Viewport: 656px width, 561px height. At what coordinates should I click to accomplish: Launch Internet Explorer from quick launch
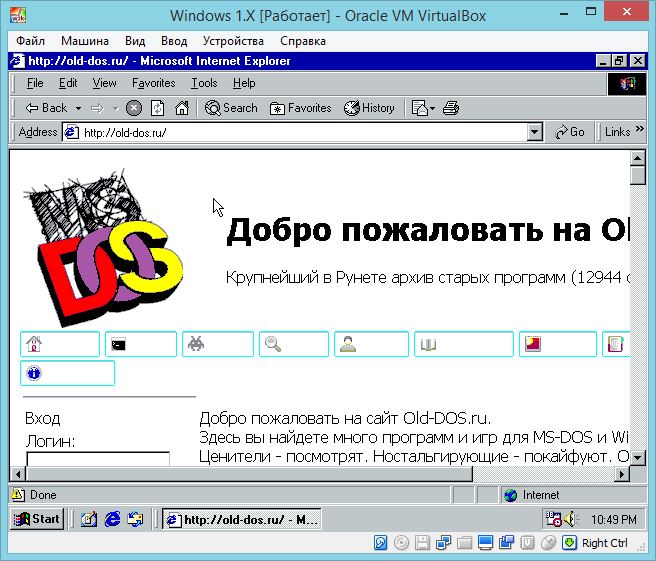pyautogui.click(x=112, y=520)
